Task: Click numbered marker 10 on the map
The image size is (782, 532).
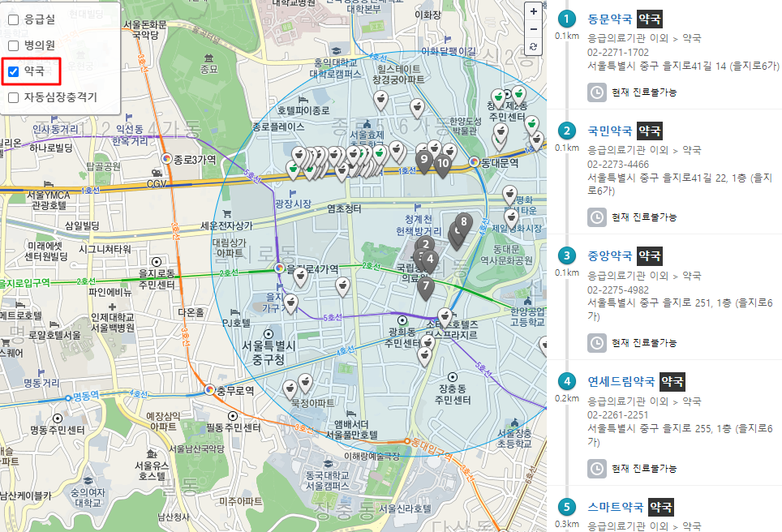Action: pos(443,163)
